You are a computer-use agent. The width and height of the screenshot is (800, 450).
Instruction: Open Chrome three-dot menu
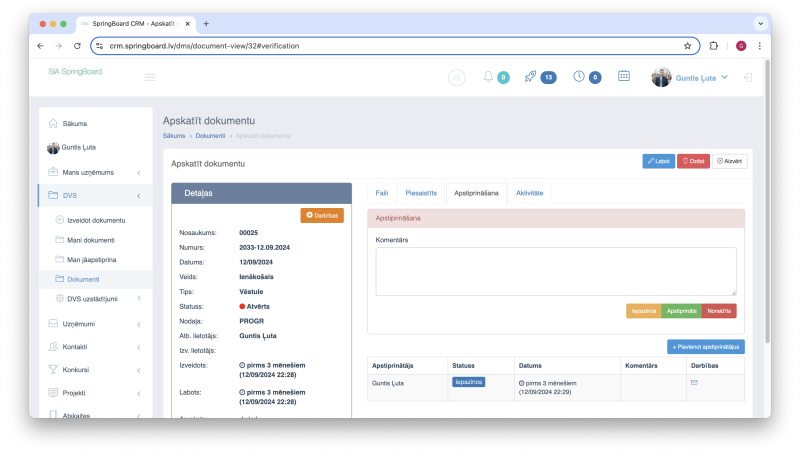coord(760,46)
